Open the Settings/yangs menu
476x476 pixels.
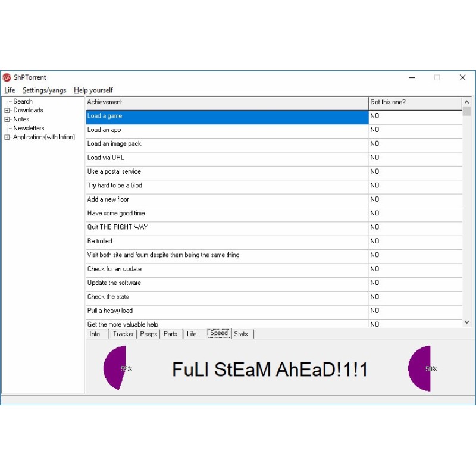pos(45,90)
